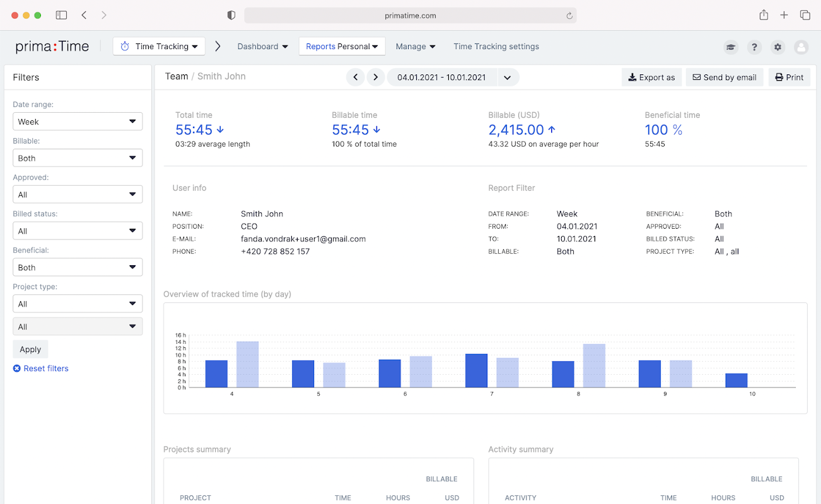Click the Safari address bar
Image resolution: width=821 pixels, height=504 pixels.
coord(410,16)
